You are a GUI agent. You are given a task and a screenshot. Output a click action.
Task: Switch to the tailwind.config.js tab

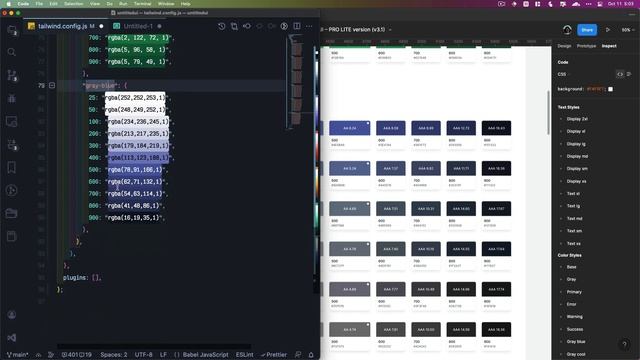click(65, 26)
